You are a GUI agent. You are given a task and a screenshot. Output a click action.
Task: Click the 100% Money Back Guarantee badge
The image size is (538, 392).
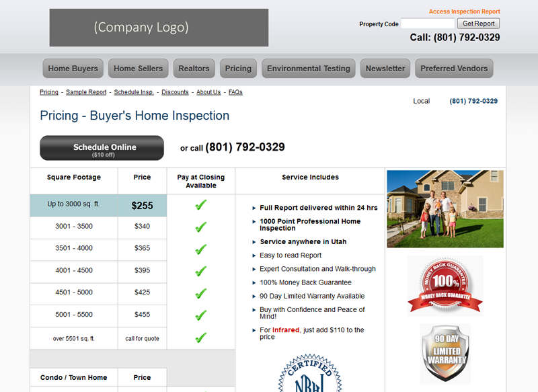coord(445,286)
